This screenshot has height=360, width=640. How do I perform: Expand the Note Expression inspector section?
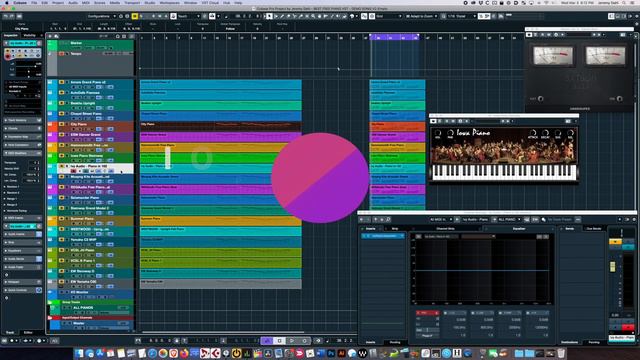22,145
